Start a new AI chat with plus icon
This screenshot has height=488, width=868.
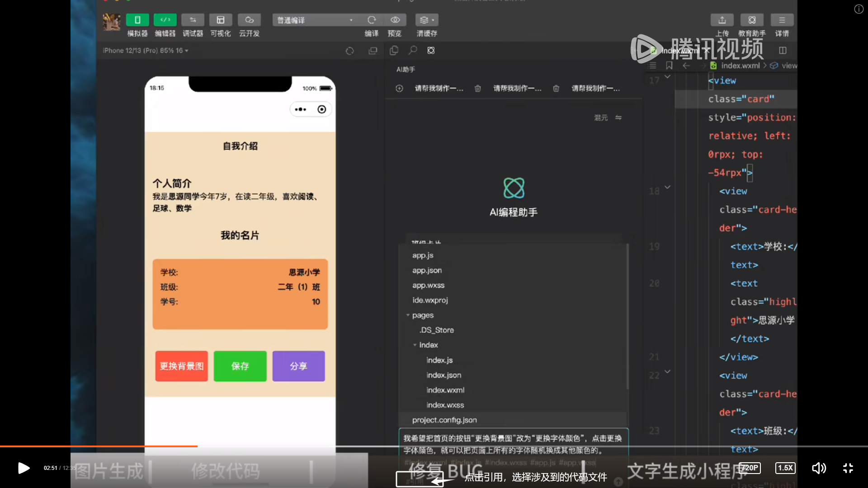[x=399, y=89]
